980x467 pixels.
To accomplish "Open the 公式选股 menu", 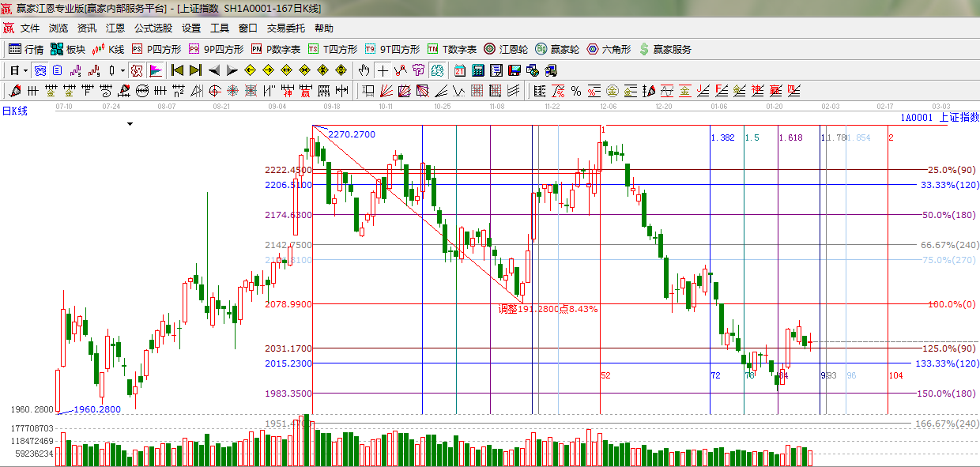I will pos(153,28).
